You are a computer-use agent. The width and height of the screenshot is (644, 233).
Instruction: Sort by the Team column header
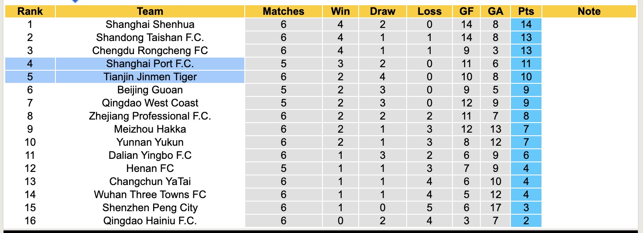150,11
